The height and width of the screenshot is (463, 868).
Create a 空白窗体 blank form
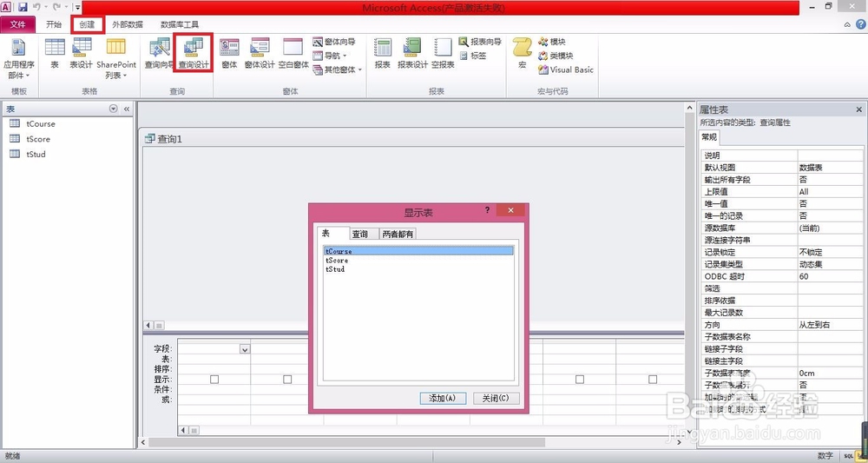[x=293, y=54]
